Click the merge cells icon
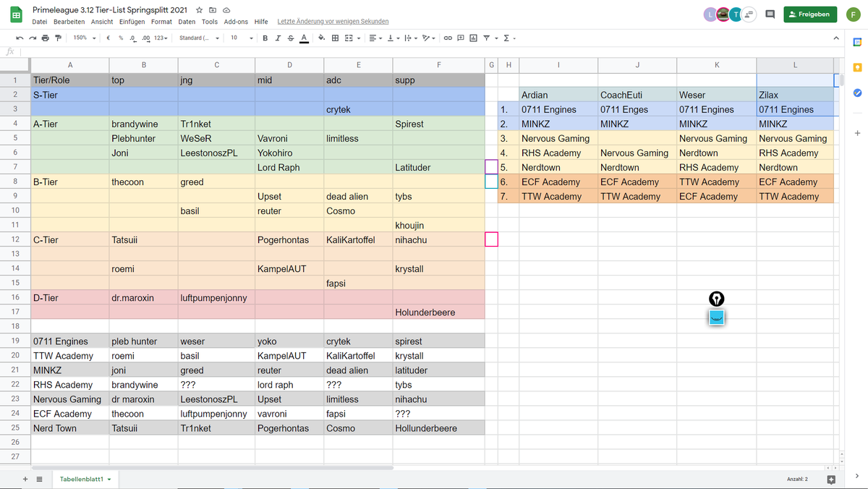This screenshot has width=868, height=489. click(349, 38)
